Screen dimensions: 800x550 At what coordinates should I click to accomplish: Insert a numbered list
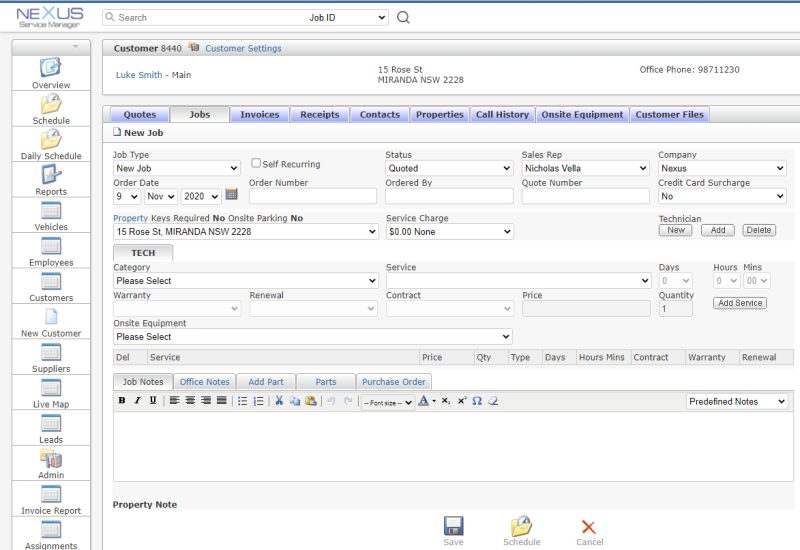[x=259, y=401]
